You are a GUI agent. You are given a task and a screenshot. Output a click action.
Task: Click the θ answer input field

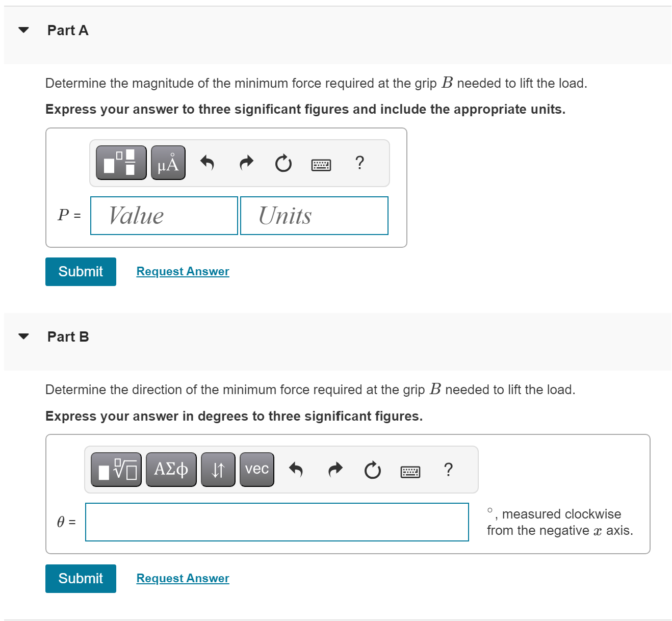(x=277, y=522)
